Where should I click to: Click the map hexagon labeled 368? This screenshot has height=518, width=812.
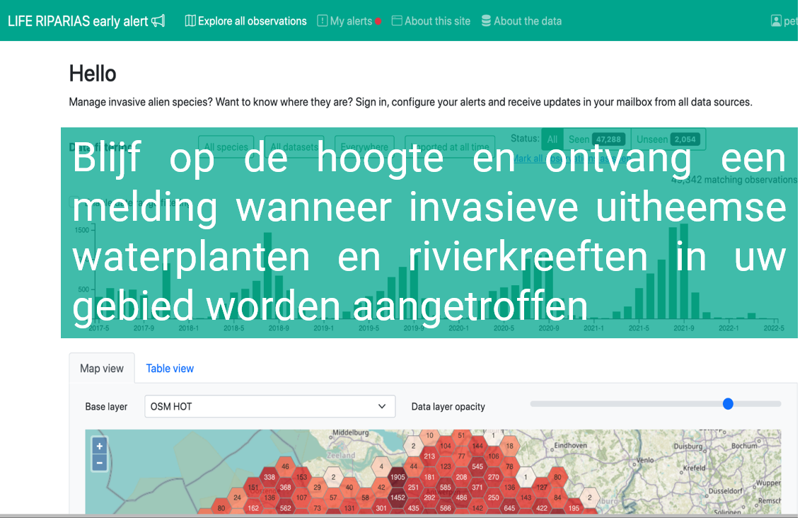pyautogui.click(x=285, y=487)
